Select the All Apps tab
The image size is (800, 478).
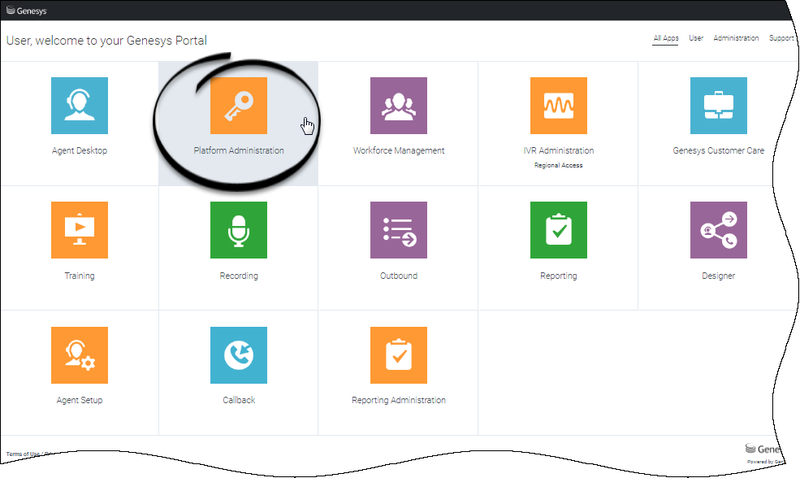[666, 38]
